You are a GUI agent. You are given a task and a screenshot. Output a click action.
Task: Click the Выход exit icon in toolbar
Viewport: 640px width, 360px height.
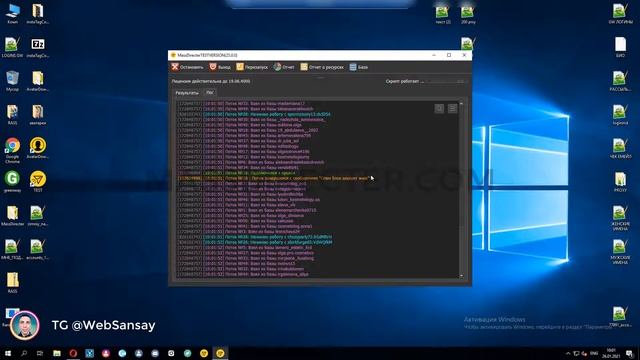213,67
